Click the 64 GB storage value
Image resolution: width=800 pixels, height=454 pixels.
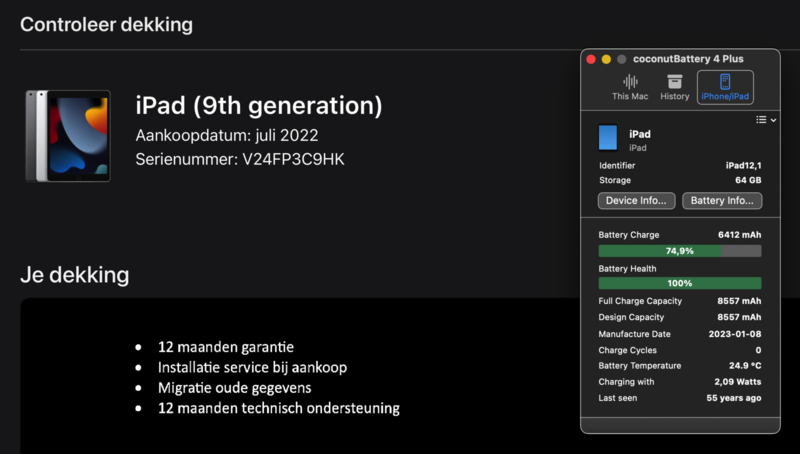click(748, 180)
